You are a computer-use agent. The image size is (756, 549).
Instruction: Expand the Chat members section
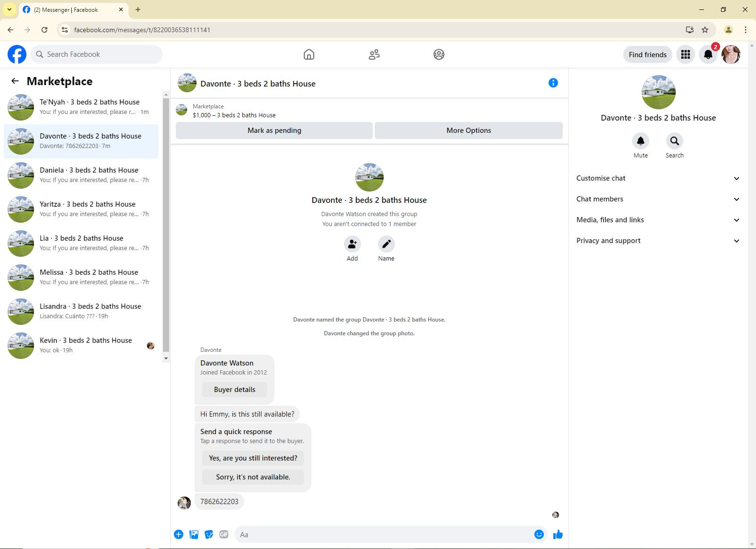[658, 199]
